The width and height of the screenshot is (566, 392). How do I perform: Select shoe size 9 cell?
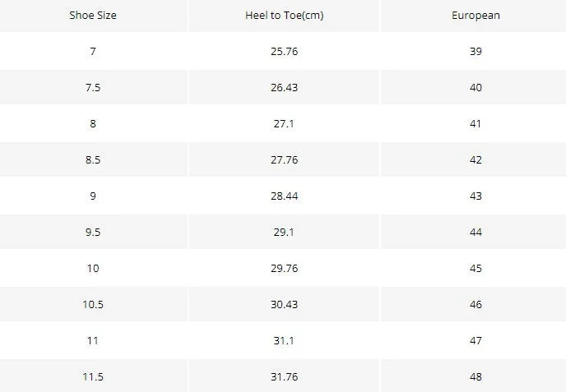93,196
